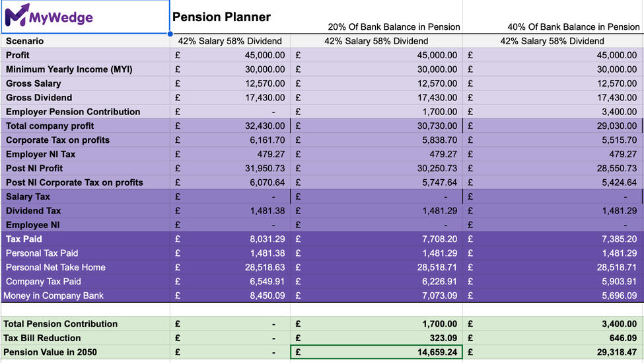Click the Dividend Tax row label
This screenshot has width=644, height=363.
click(33, 211)
